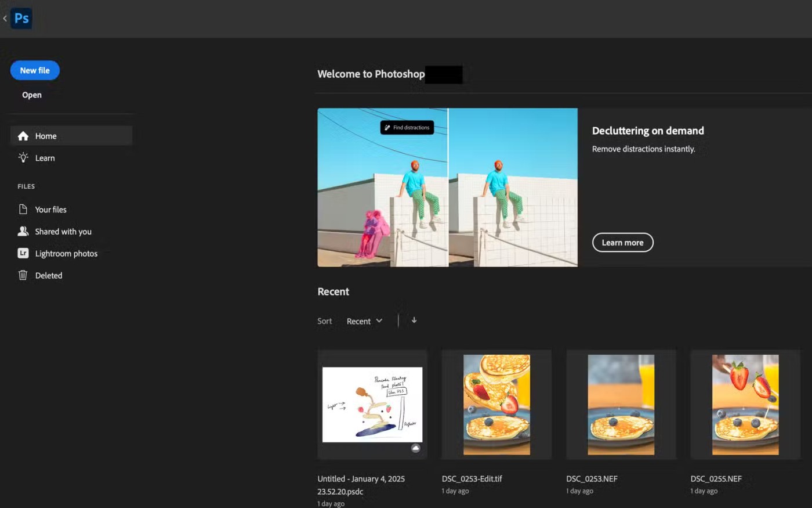
Task: Click file name Untitled - January 4, 2025 23.52.20.psdc
Action: [x=361, y=485]
